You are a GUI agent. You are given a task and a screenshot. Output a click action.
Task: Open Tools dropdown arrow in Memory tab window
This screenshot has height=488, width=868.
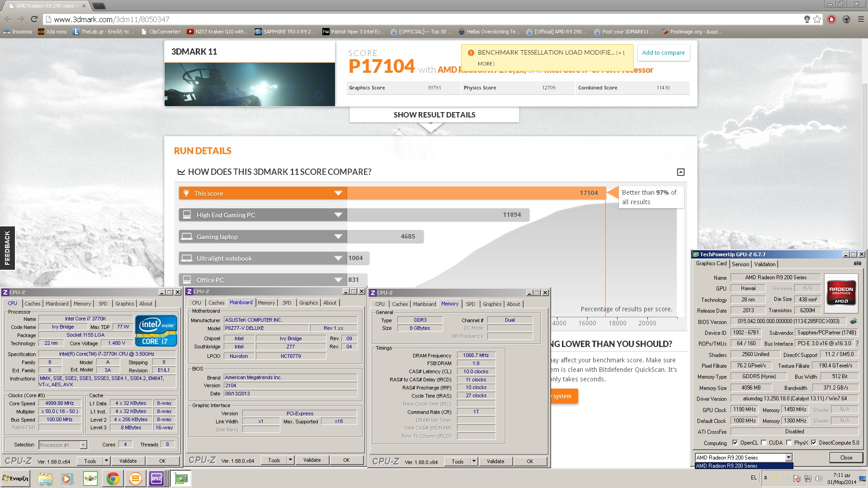tap(474, 461)
